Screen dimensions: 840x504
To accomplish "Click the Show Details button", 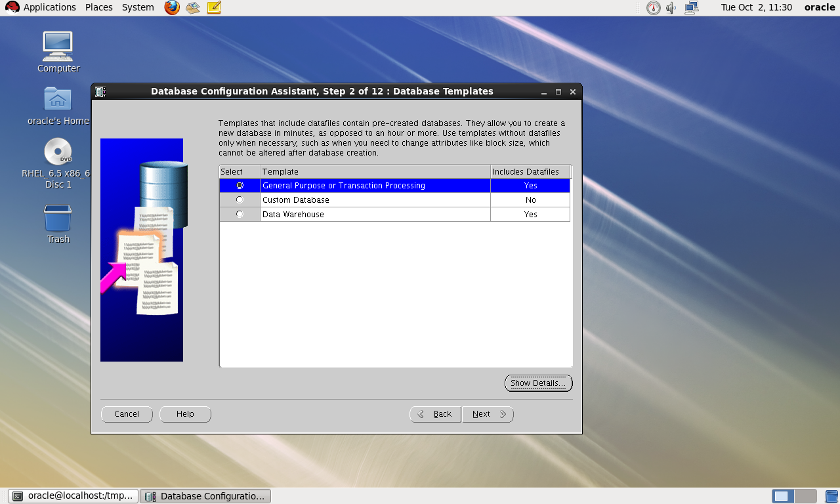I will [x=538, y=383].
